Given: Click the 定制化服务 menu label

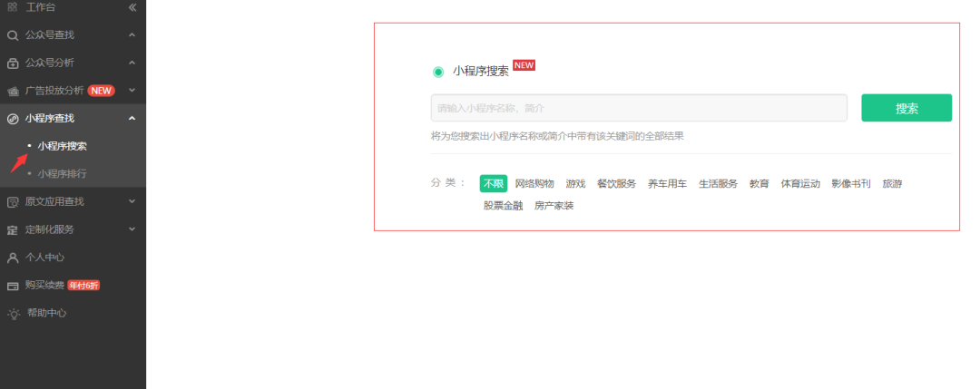Looking at the screenshot, I should pyautogui.click(x=49, y=229).
